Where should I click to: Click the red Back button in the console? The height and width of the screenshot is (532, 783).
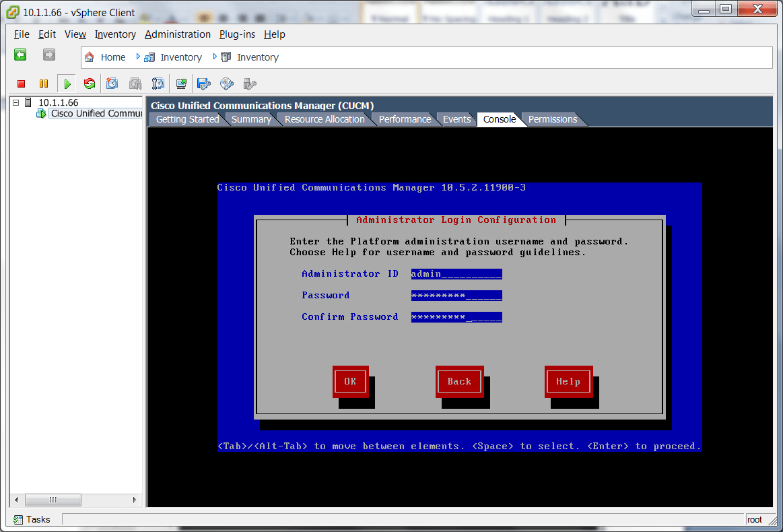coord(459,382)
